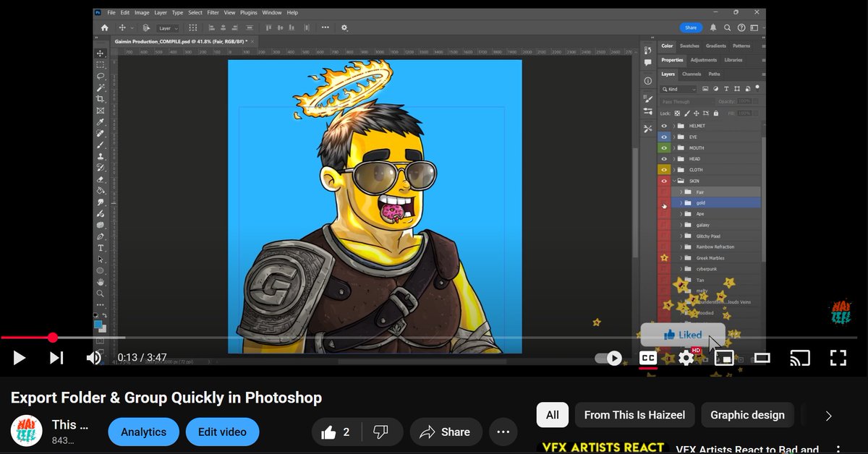
Task: Select the Hand tool
Action: click(x=101, y=282)
